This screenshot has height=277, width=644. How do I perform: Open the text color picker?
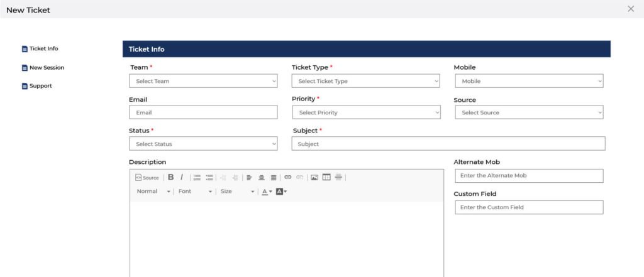267,192
